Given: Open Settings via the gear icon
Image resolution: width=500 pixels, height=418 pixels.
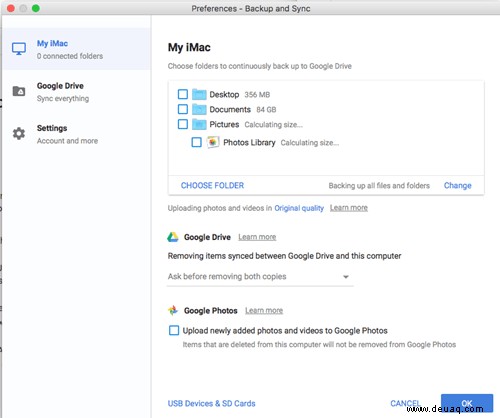Looking at the screenshot, I should [19, 134].
